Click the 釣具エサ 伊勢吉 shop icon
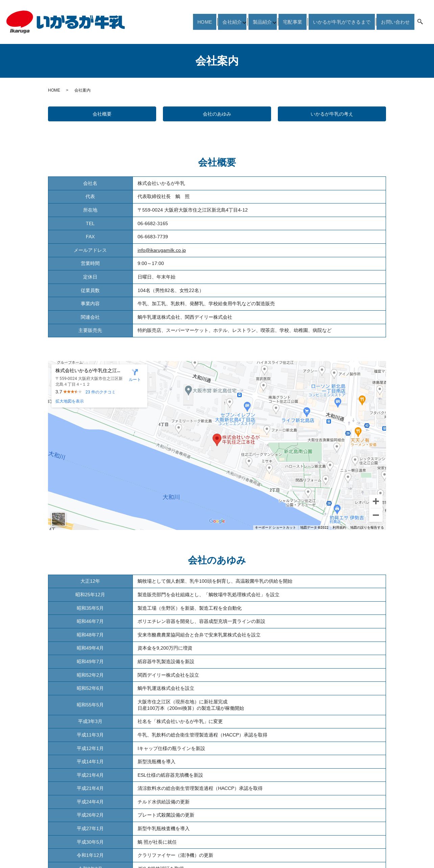 [337, 509]
